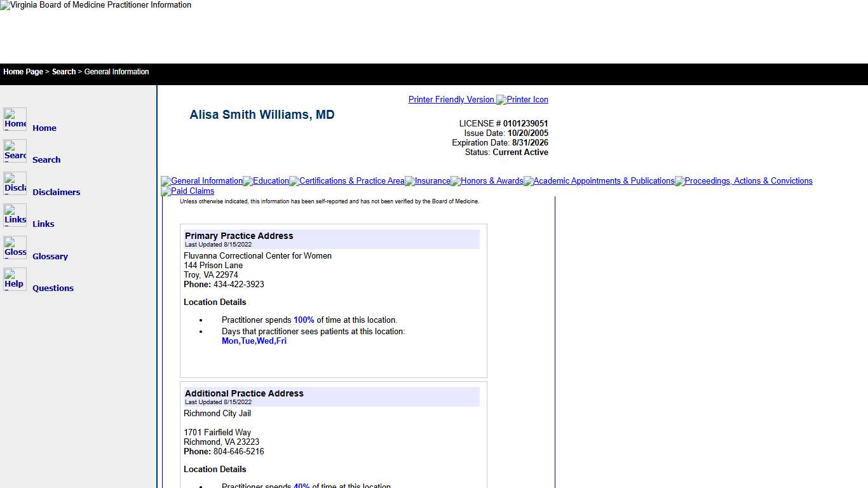The image size is (868, 488).
Task: Click the Disclaimers icon in the sidebar
Action: (15, 184)
